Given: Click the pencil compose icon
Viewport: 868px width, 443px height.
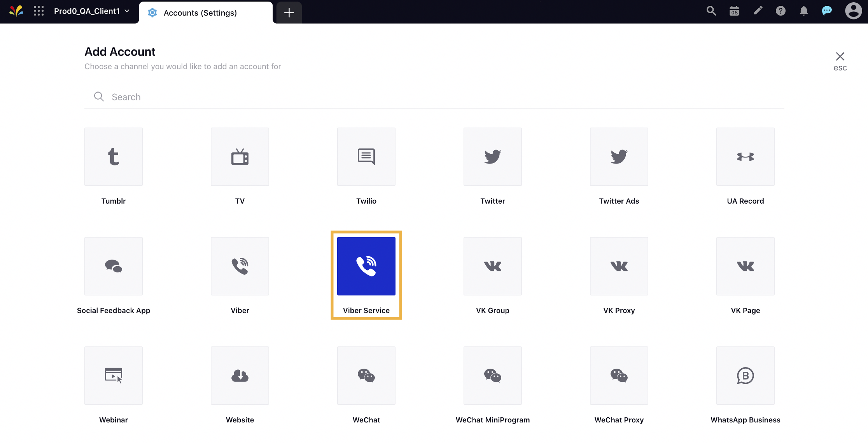Looking at the screenshot, I should [758, 11].
